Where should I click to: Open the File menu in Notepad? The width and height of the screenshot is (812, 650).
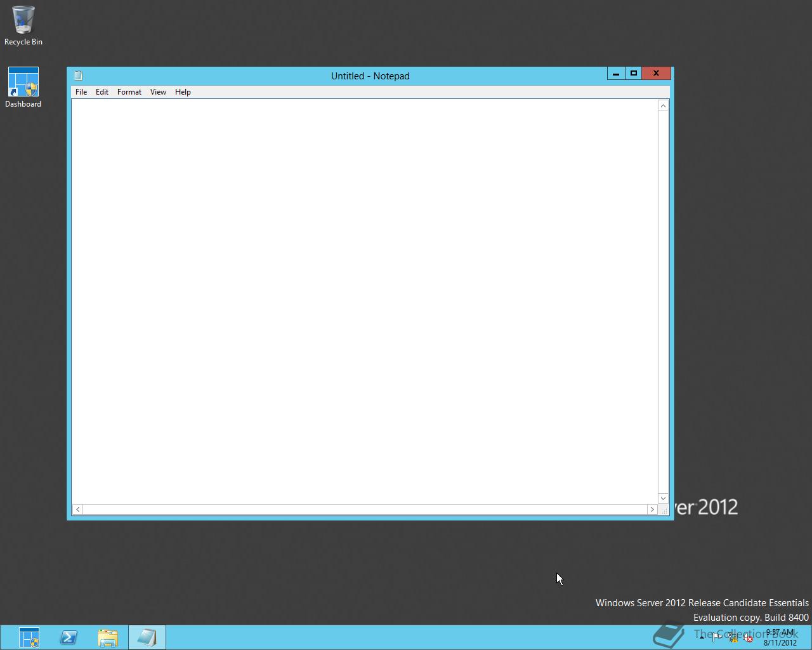click(x=81, y=92)
